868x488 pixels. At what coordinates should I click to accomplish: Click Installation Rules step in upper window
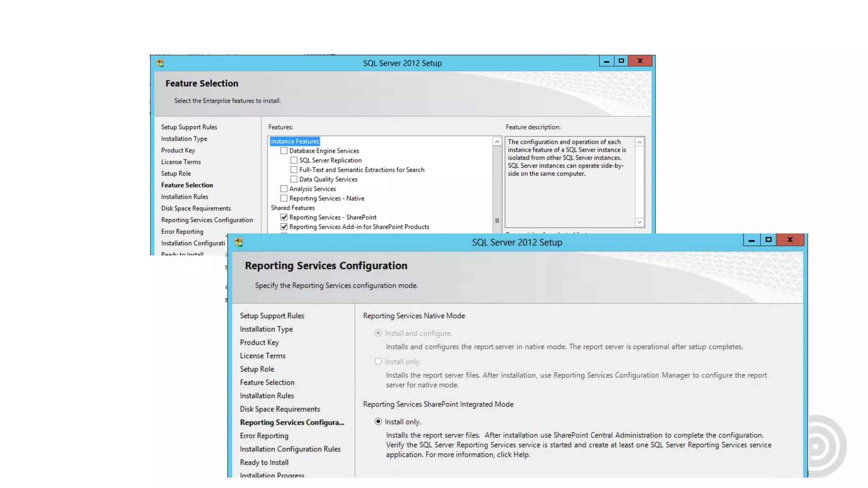click(x=184, y=197)
